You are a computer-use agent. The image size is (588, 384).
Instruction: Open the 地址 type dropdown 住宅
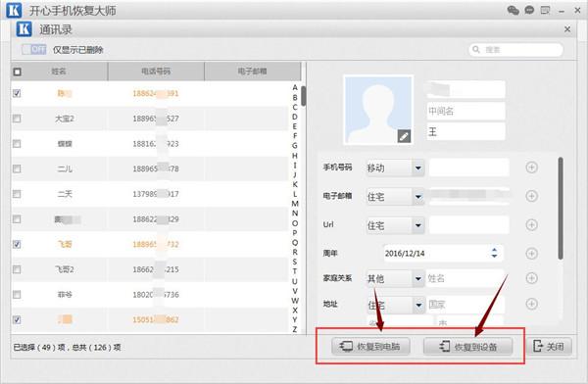(x=395, y=305)
